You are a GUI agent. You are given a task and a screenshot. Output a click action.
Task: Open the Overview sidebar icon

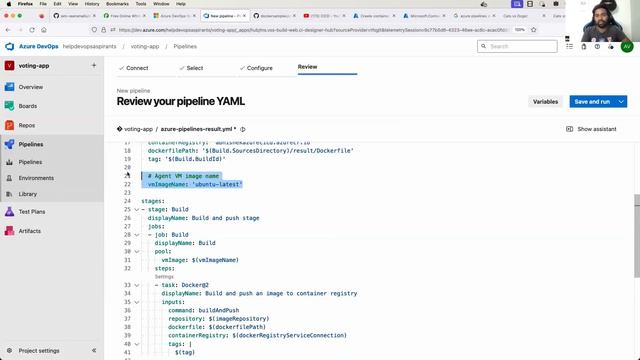click(9, 87)
